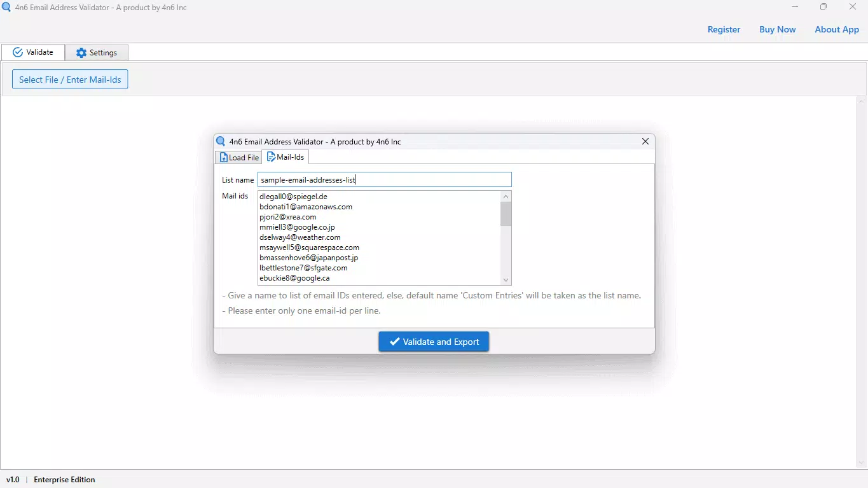
Task: Close the main application window
Action: (853, 7)
